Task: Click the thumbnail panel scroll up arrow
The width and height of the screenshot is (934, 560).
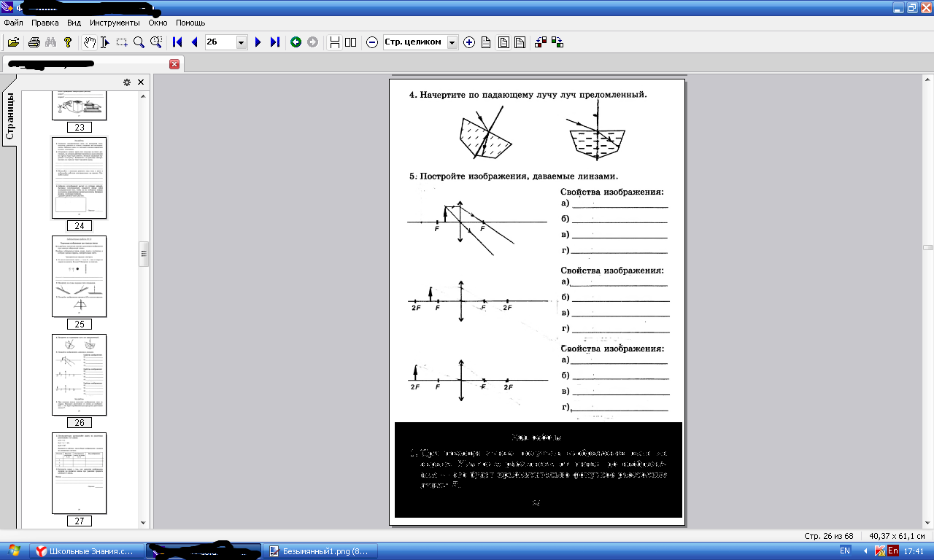Action: click(144, 96)
